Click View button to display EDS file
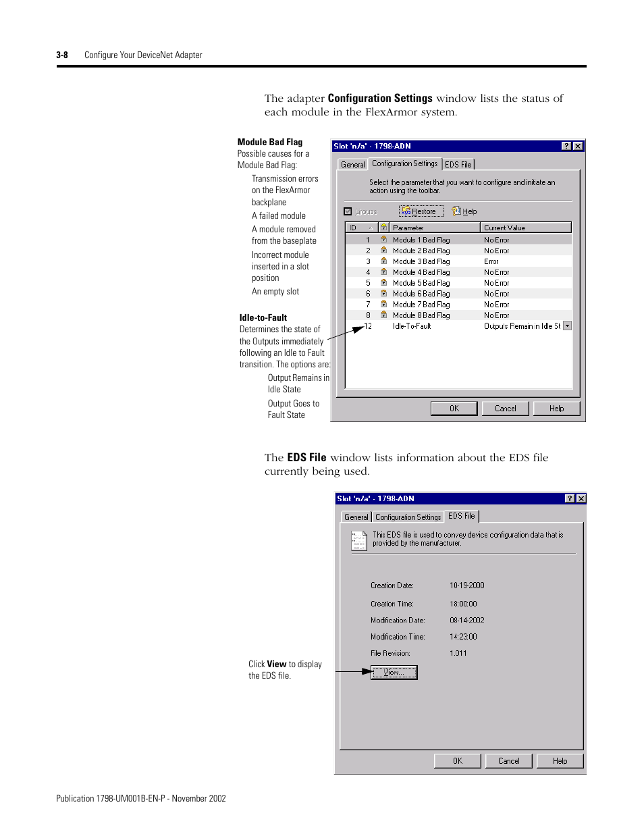 click(394, 672)
